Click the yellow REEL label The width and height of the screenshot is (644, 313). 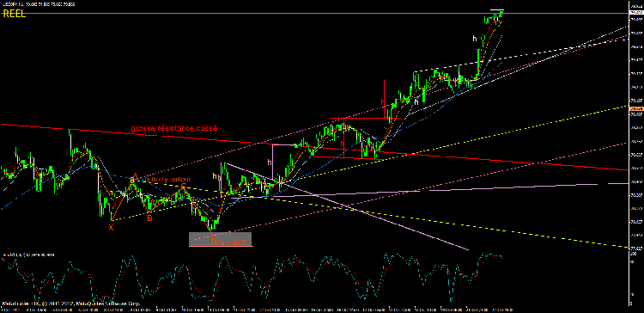click(x=15, y=14)
